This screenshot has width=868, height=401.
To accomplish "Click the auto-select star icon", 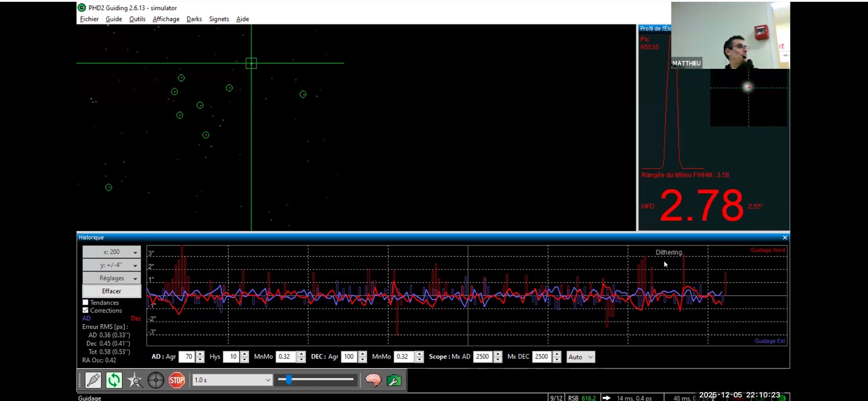I will (135, 380).
